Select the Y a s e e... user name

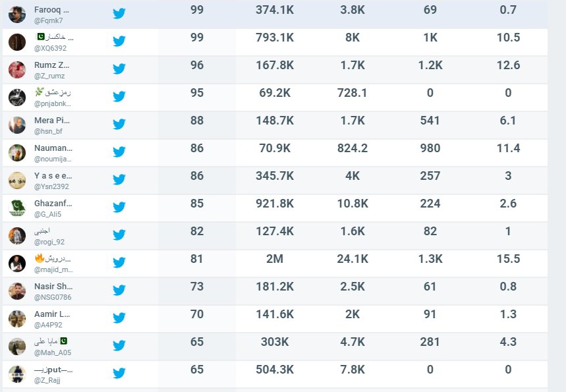pos(53,176)
